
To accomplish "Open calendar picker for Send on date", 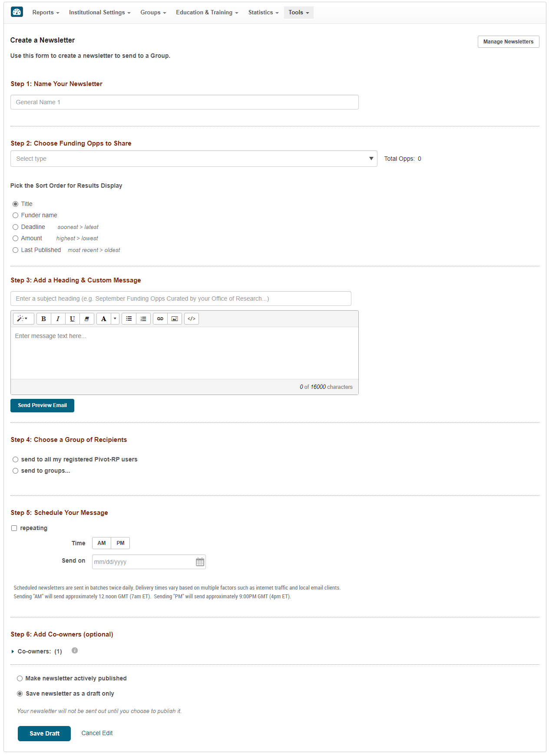I will point(200,562).
